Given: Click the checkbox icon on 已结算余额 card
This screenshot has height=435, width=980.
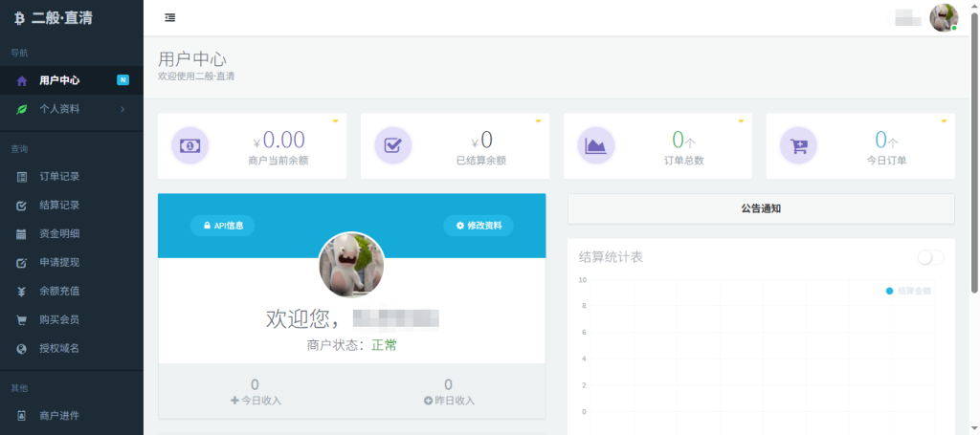Looking at the screenshot, I should [392, 146].
